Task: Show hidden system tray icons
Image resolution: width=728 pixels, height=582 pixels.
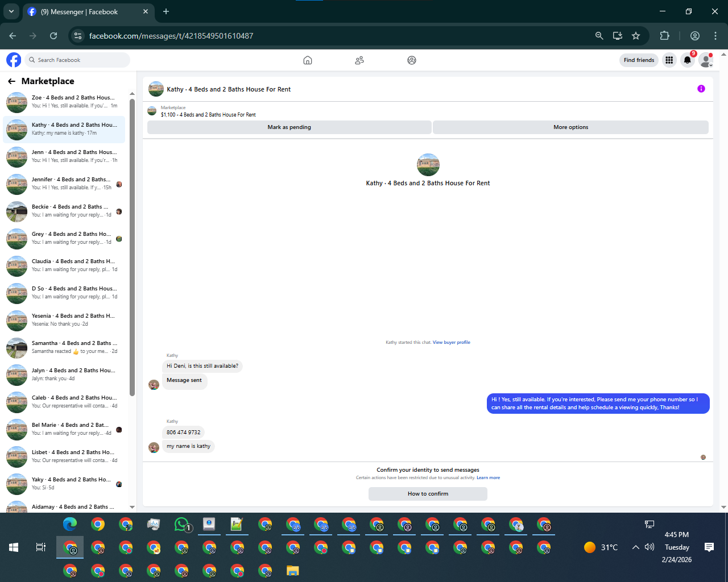Action: tap(635, 547)
